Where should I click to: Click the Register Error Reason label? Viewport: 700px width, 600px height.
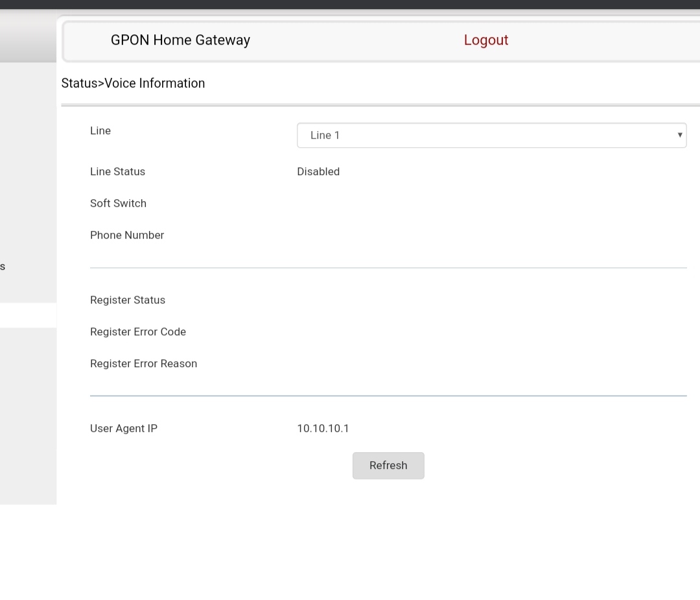click(x=143, y=363)
